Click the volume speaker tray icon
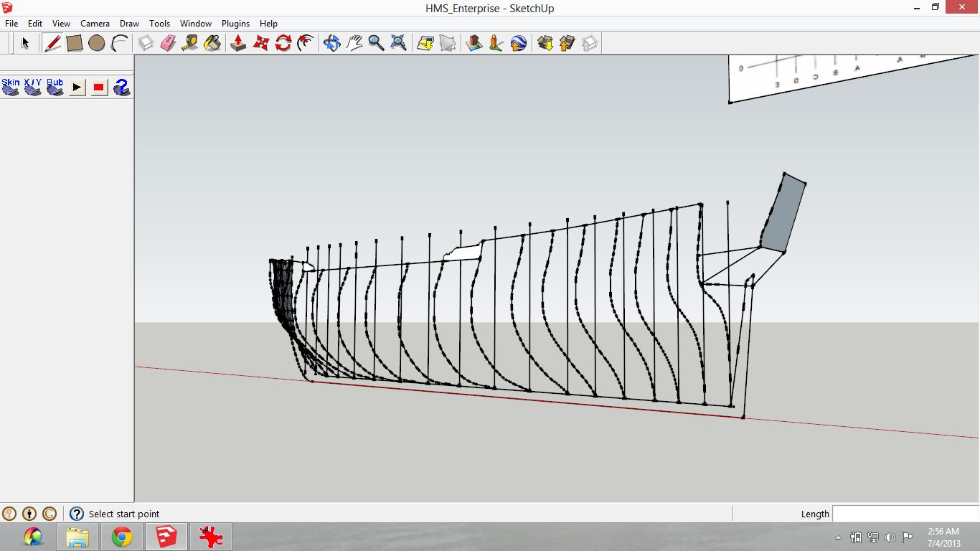Viewport: 980px width, 551px height. click(x=890, y=537)
